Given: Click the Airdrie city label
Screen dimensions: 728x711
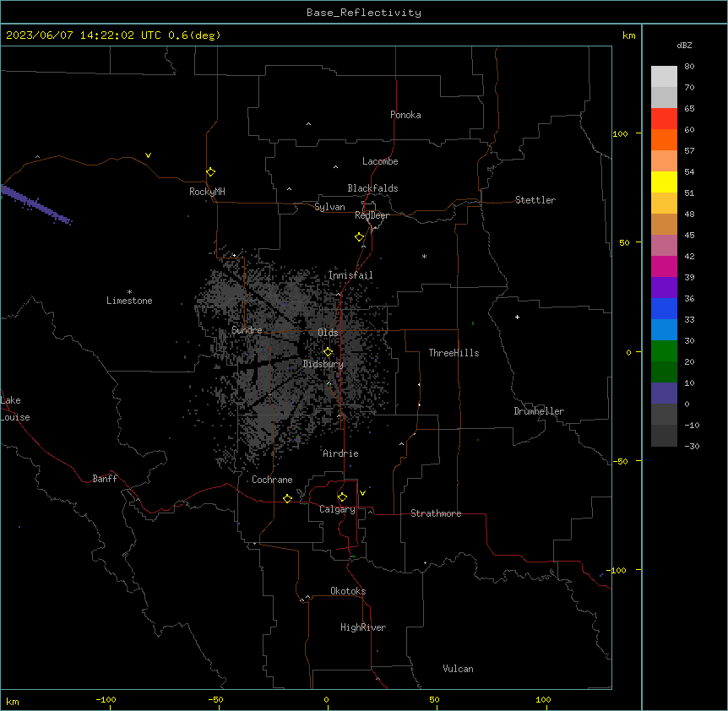Looking at the screenshot, I should [340, 453].
